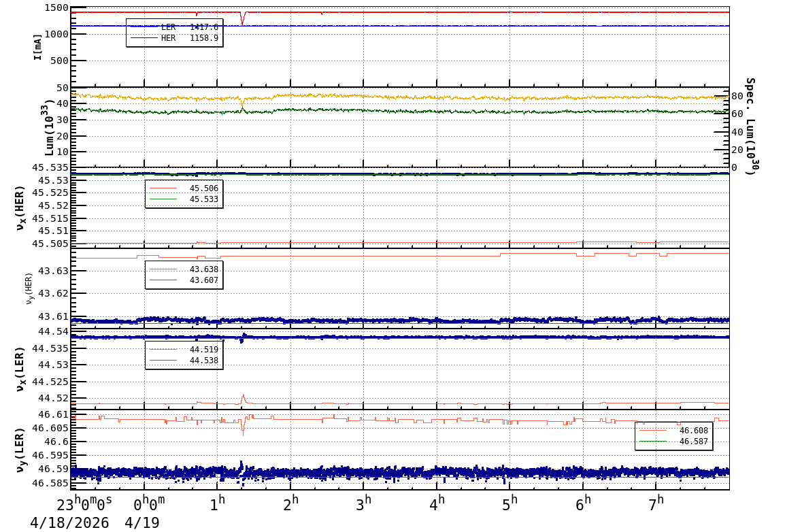Viewport: 785px width, 532px height.
Task: Click the I[mA] axis label
Action: 37,47
